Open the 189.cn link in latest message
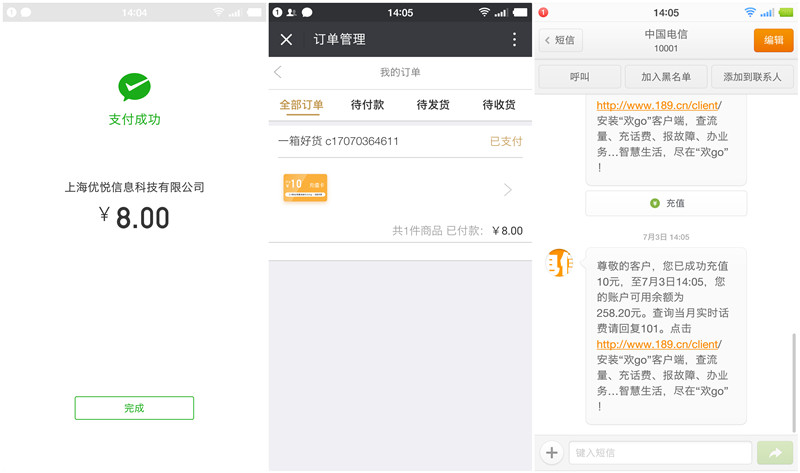 [x=658, y=344]
